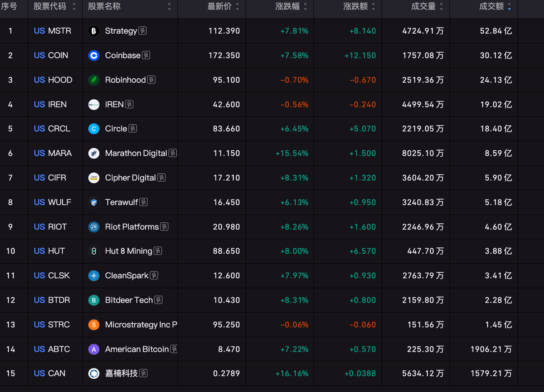Click the Coinbase blue logo icon
The height and width of the screenshot is (392, 544).
point(94,56)
